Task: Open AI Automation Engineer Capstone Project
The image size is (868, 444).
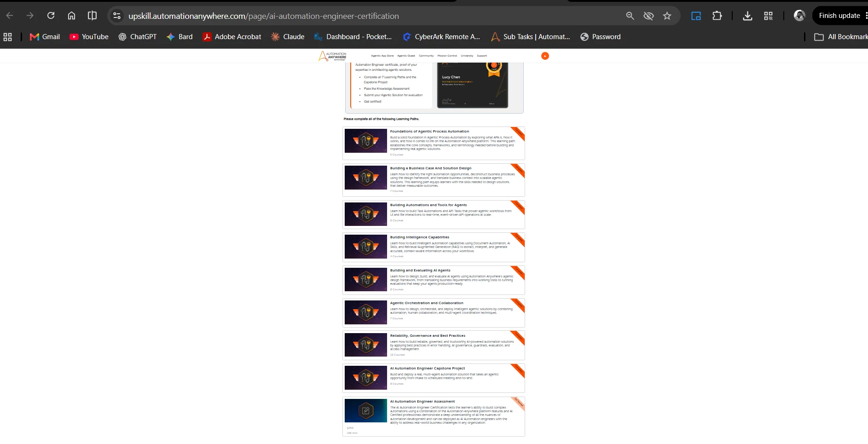Action: tap(428, 369)
